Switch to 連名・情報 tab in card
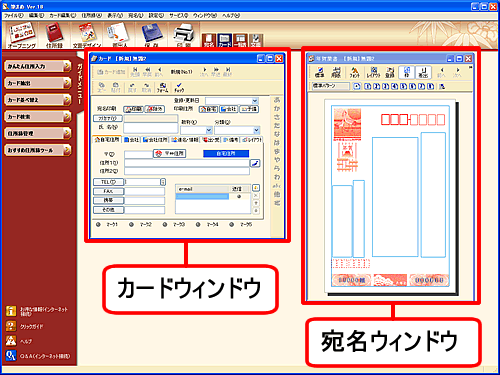Image resolution: width=500 pixels, height=375 pixels. (185, 140)
